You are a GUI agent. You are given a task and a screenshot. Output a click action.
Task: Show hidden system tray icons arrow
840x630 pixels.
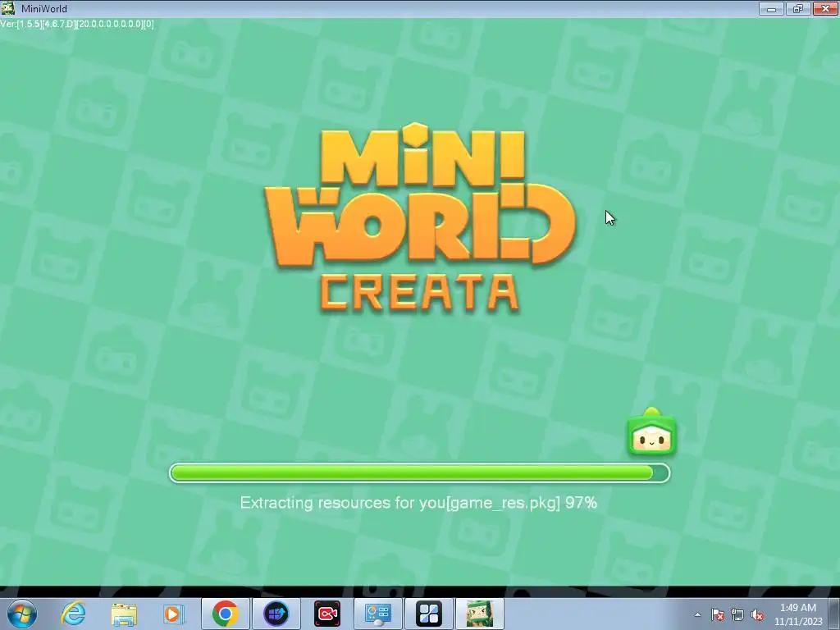click(697, 614)
